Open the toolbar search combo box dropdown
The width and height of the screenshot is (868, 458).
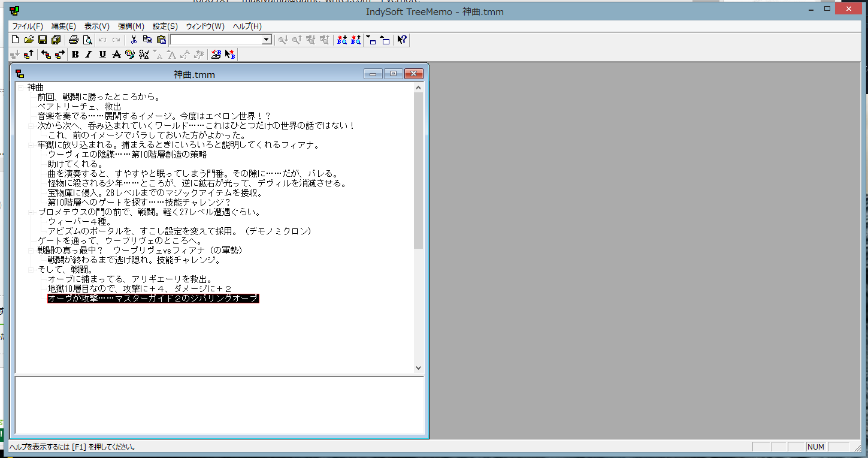(x=267, y=40)
